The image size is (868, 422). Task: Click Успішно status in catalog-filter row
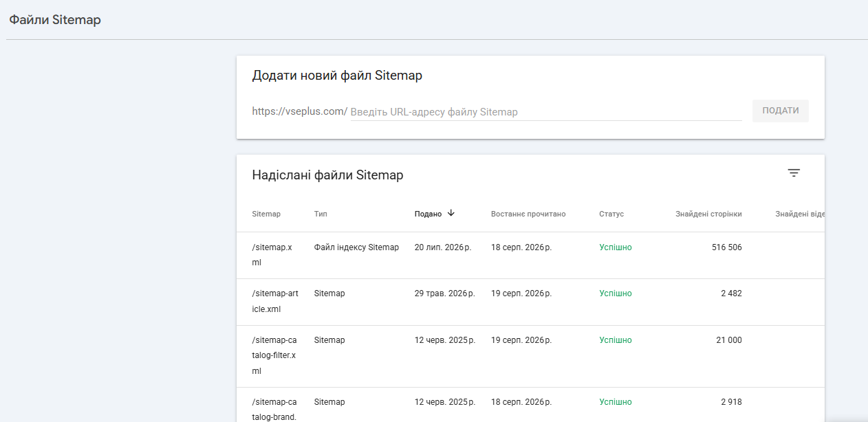click(616, 340)
